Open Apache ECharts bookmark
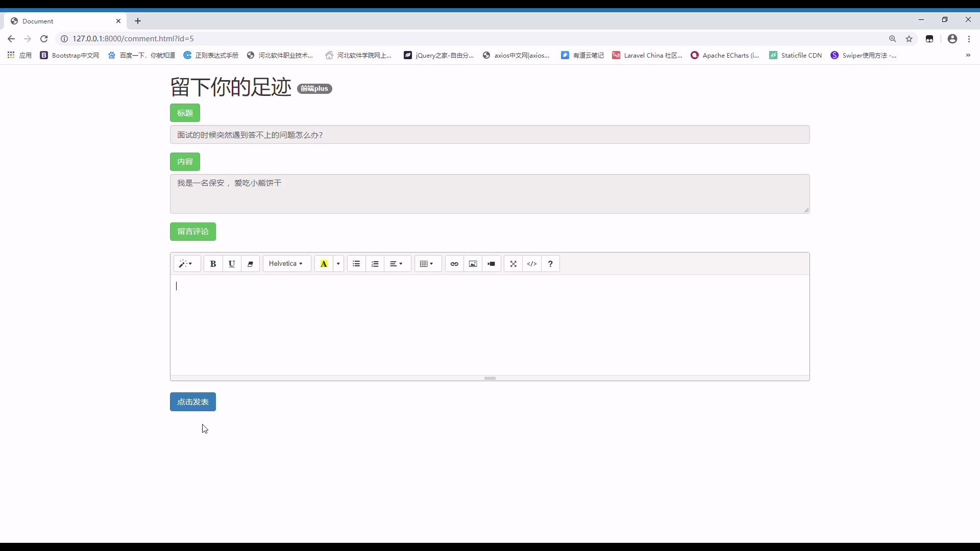980x551 pixels. (x=725, y=55)
